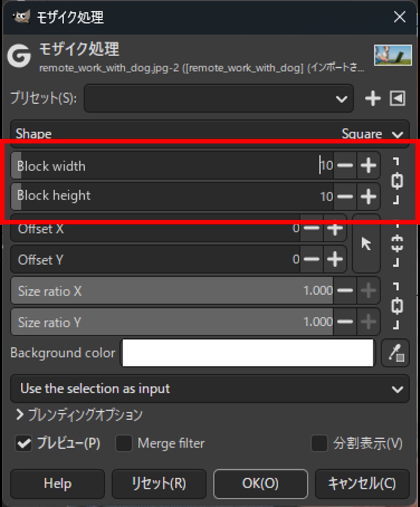Click the OK(O) button
Viewport: 420px width, 507px height.
[260, 484]
